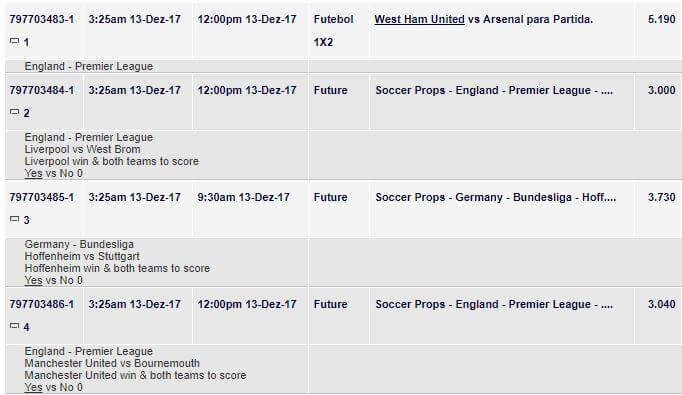Click the 5.190 odds value
The height and width of the screenshot is (395, 682).
pos(662,19)
